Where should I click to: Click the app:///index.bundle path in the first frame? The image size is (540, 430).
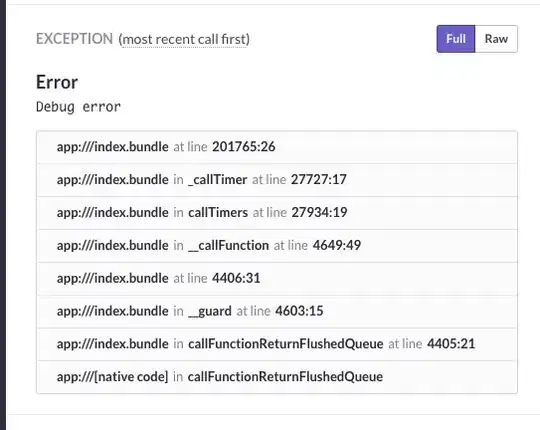113,147
